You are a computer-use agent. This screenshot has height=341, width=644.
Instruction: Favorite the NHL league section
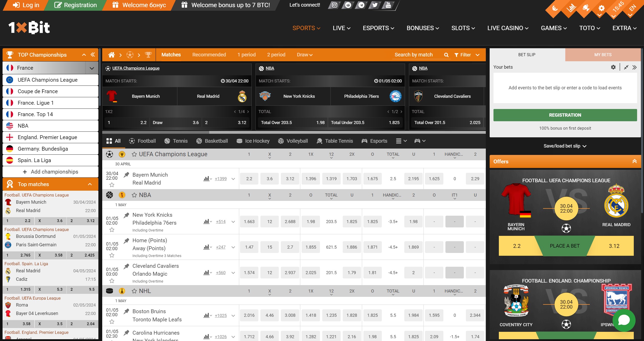click(x=134, y=291)
